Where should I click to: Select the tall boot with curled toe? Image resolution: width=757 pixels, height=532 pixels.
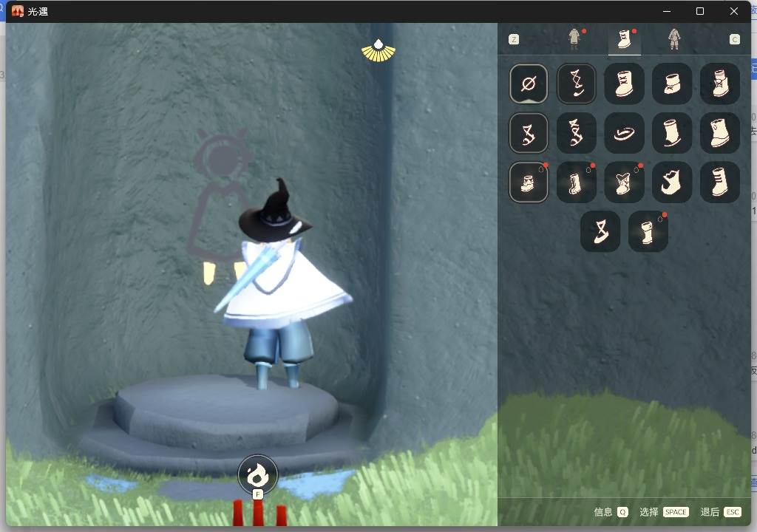tap(671, 133)
